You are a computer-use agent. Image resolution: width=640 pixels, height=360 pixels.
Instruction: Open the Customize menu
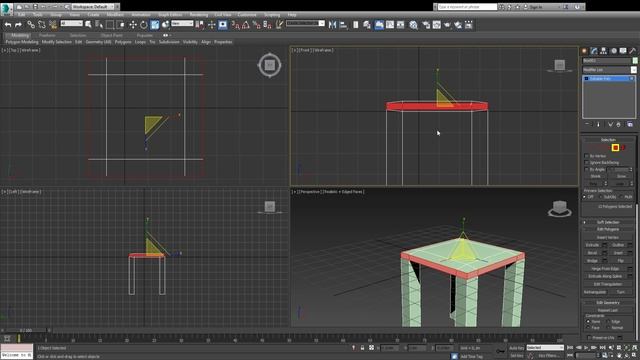247,15
